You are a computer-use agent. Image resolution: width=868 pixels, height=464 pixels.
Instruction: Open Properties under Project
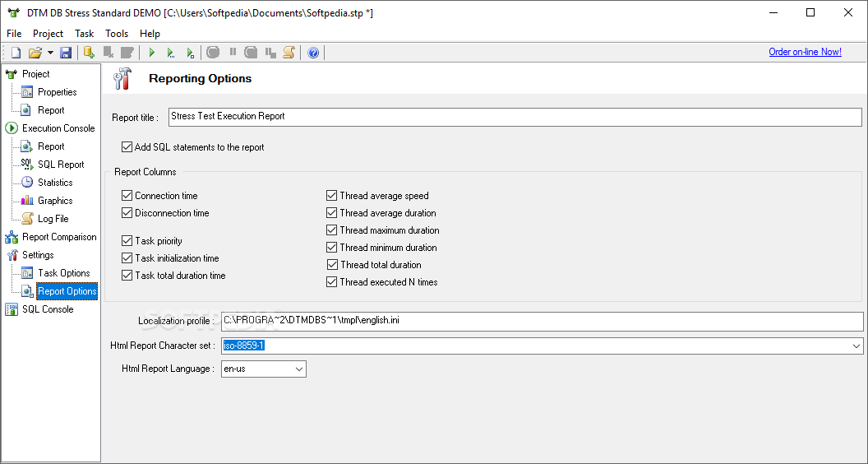[57, 92]
